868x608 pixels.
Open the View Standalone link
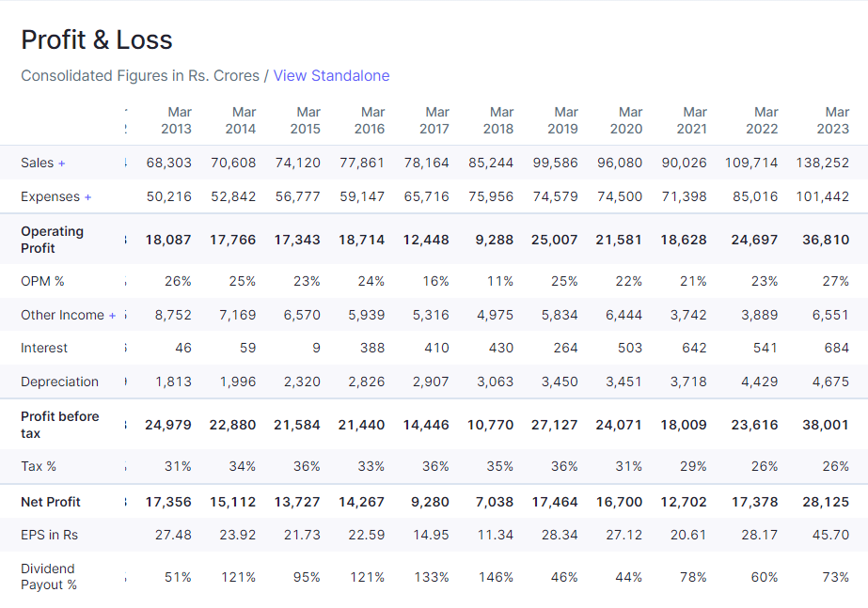(331, 76)
